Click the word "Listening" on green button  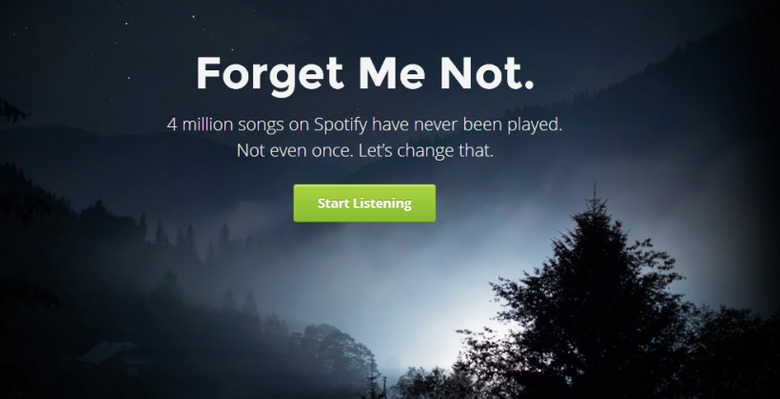point(382,203)
